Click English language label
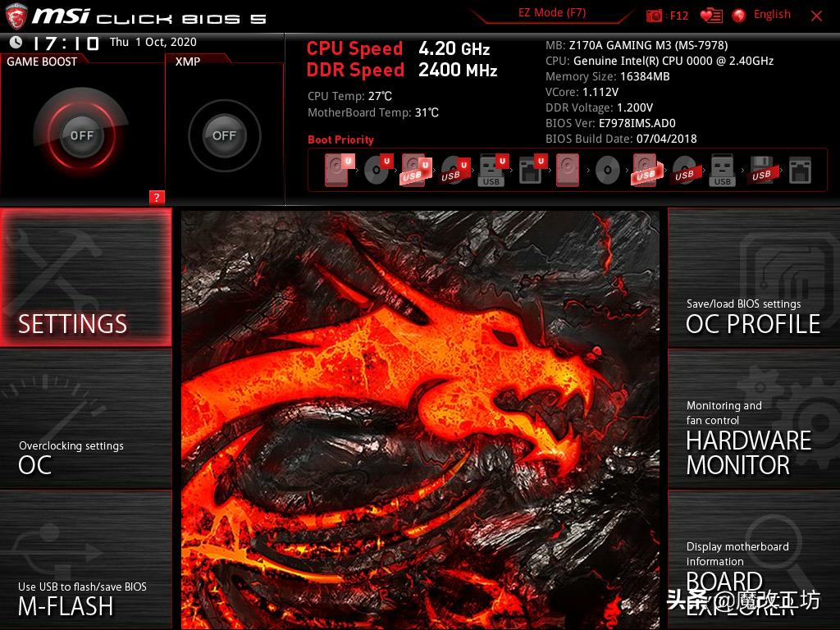Image resolution: width=840 pixels, height=630 pixels. [771, 14]
